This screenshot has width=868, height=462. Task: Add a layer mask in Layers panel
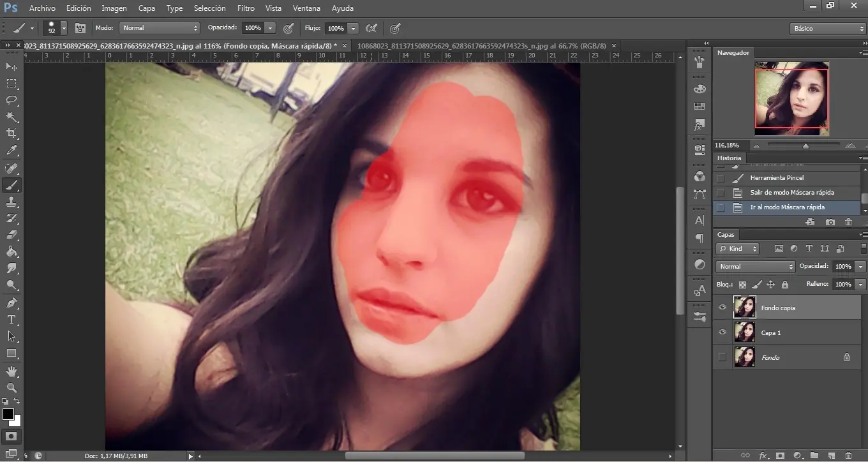(x=780, y=456)
